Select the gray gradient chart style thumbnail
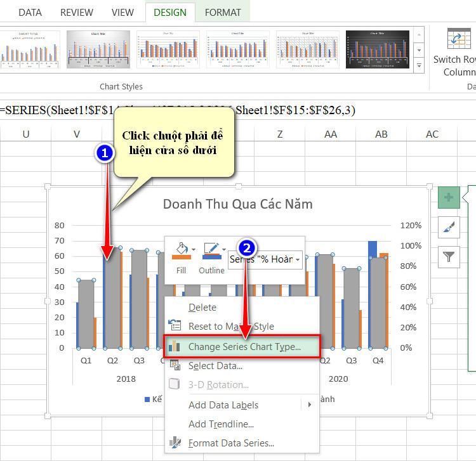The width and height of the screenshot is (476, 461). click(x=98, y=49)
